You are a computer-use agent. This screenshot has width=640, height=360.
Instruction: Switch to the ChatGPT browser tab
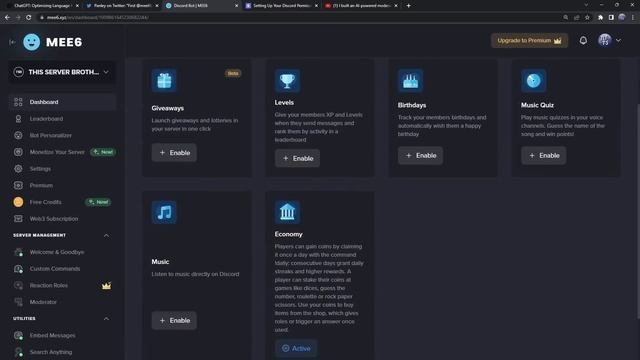tap(42, 6)
